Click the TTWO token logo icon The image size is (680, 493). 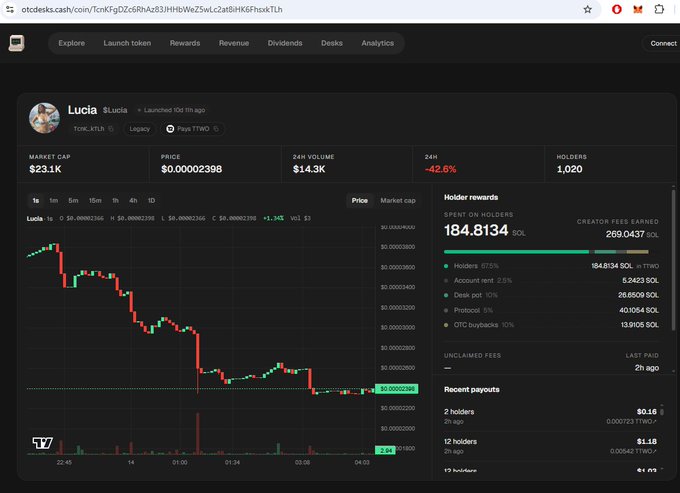tap(170, 129)
